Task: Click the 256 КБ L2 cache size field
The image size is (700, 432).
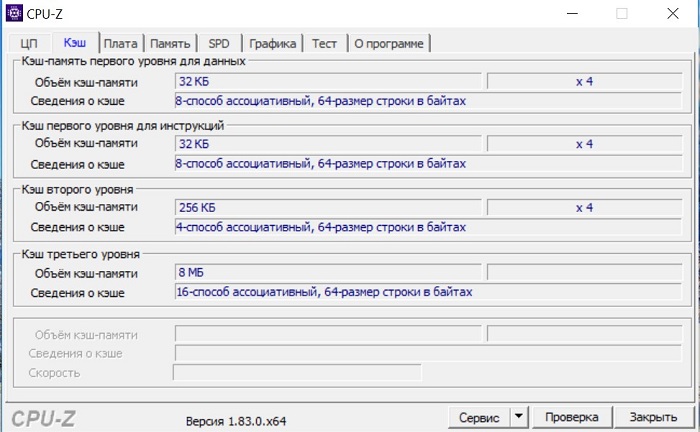Action: [x=328, y=208]
